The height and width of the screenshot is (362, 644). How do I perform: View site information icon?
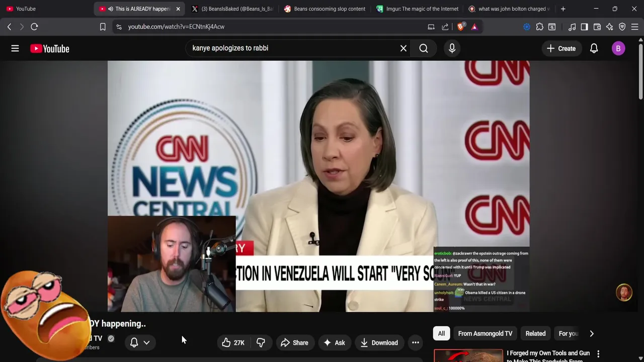pyautogui.click(x=119, y=27)
